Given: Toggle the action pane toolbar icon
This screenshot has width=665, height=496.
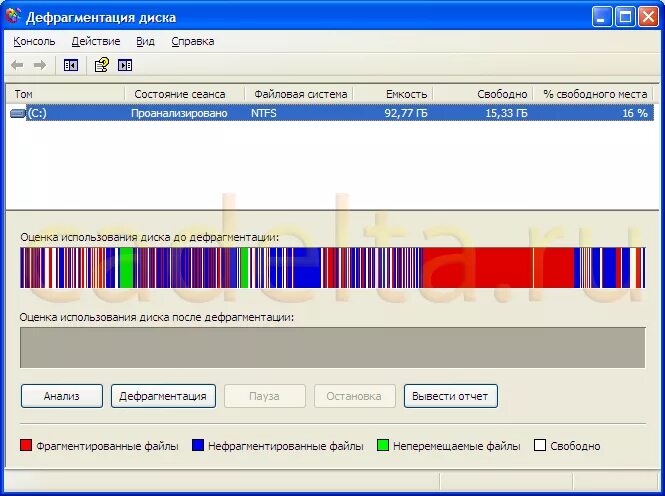Looking at the screenshot, I should pos(125,65).
